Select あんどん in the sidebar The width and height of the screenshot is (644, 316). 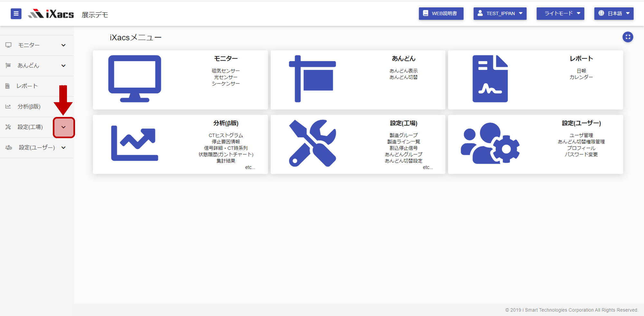tap(28, 65)
